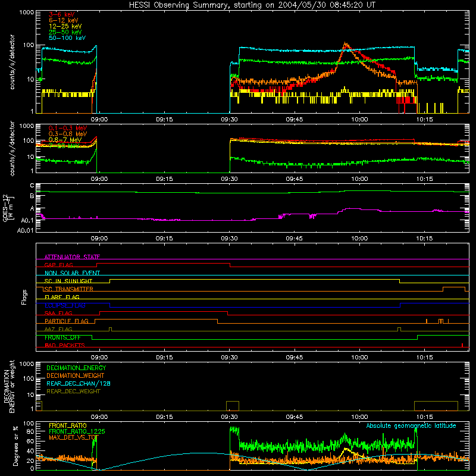The height and width of the screenshot is (476, 476).
Task: Select the SC_TRANSMITTER flag label
Action: 68,289
